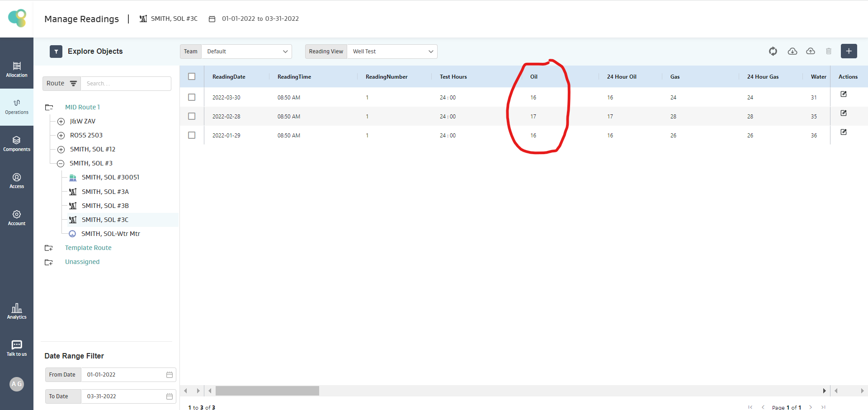Click the cloud upload icon

(x=811, y=52)
